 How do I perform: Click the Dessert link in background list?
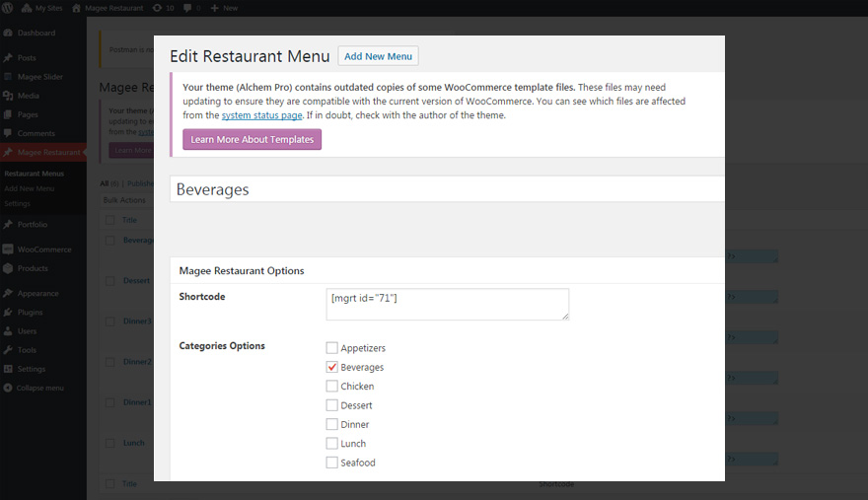click(136, 281)
